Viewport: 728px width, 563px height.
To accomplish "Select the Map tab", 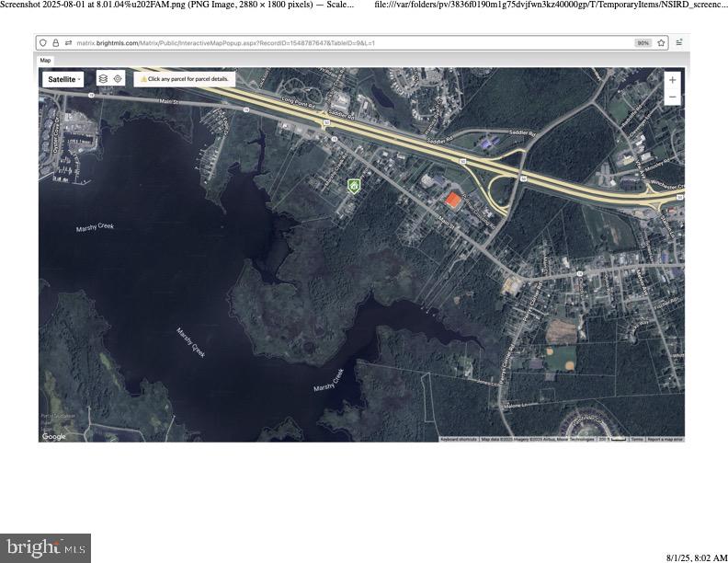I will click(45, 61).
